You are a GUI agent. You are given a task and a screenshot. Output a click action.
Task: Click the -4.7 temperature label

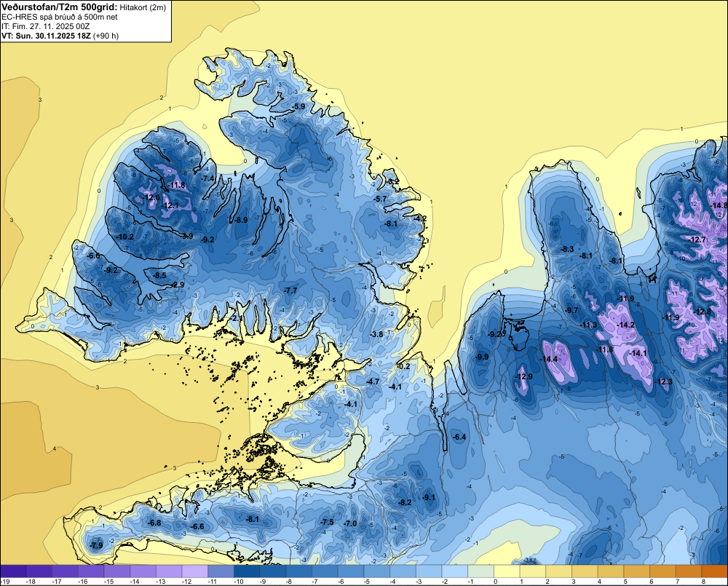click(373, 381)
